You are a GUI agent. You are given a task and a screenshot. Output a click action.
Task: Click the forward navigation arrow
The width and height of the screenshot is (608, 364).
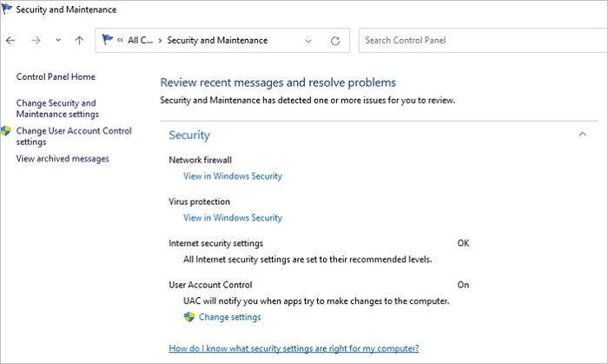[36, 40]
